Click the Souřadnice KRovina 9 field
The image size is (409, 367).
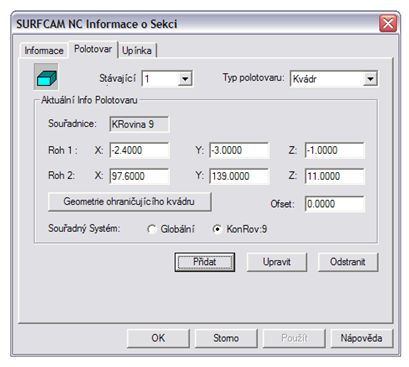click(139, 124)
